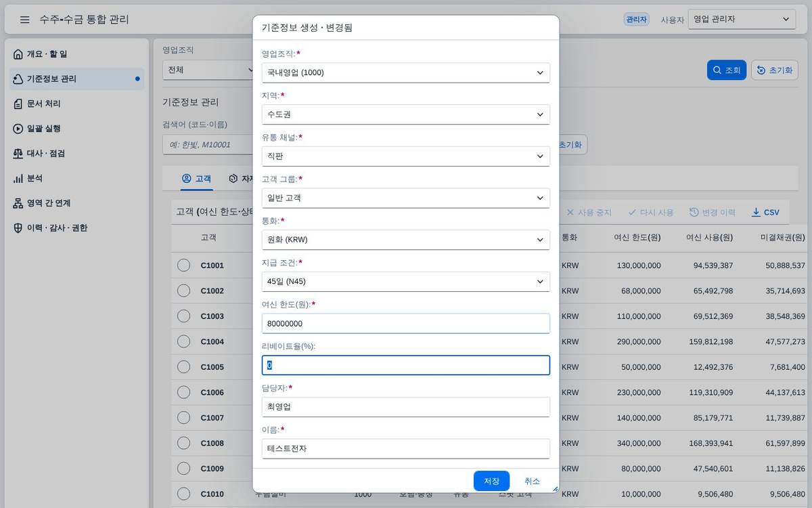The width and height of the screenshot is (812, 508).
Task: Click the 관리자 badge in header
Action: (636, 20)
